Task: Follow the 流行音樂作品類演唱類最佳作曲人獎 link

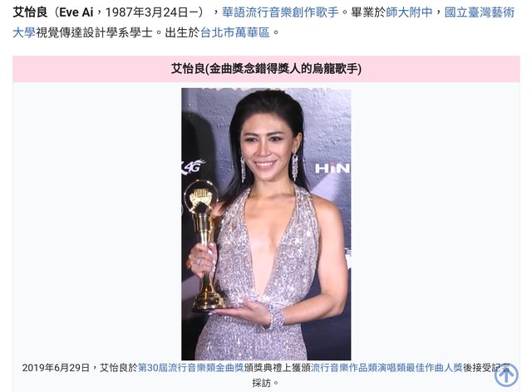Action: (387, 368)
